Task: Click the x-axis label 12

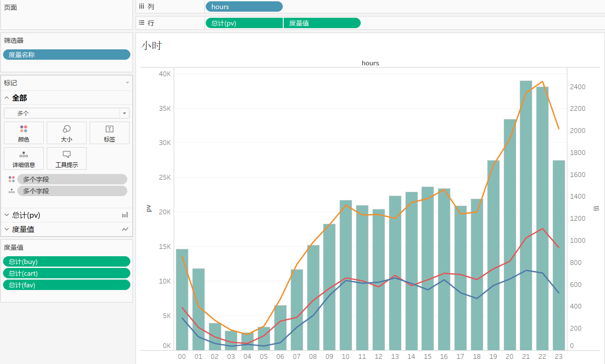Action: [379, 356]
